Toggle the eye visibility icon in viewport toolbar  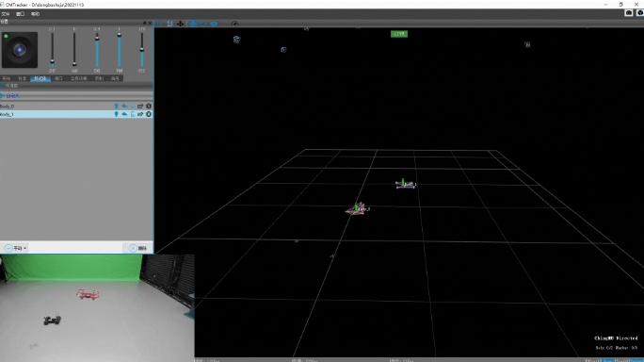click(x=214, y=24)
